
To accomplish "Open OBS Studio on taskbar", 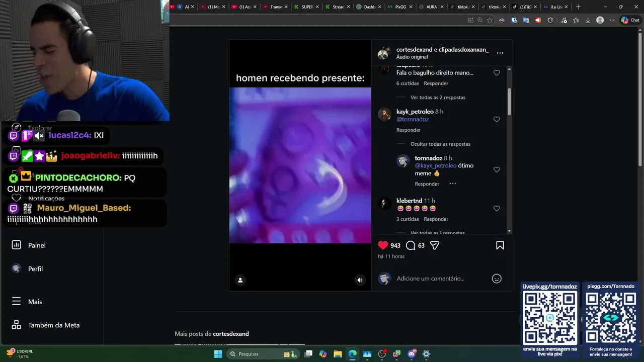I will tap(382, 354).
